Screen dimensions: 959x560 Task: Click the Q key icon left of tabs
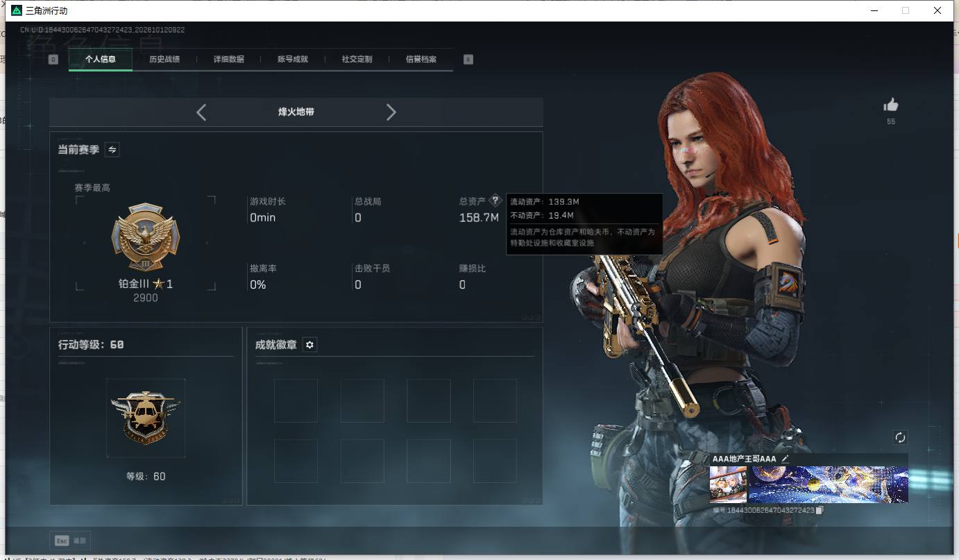tap(53, 60)
